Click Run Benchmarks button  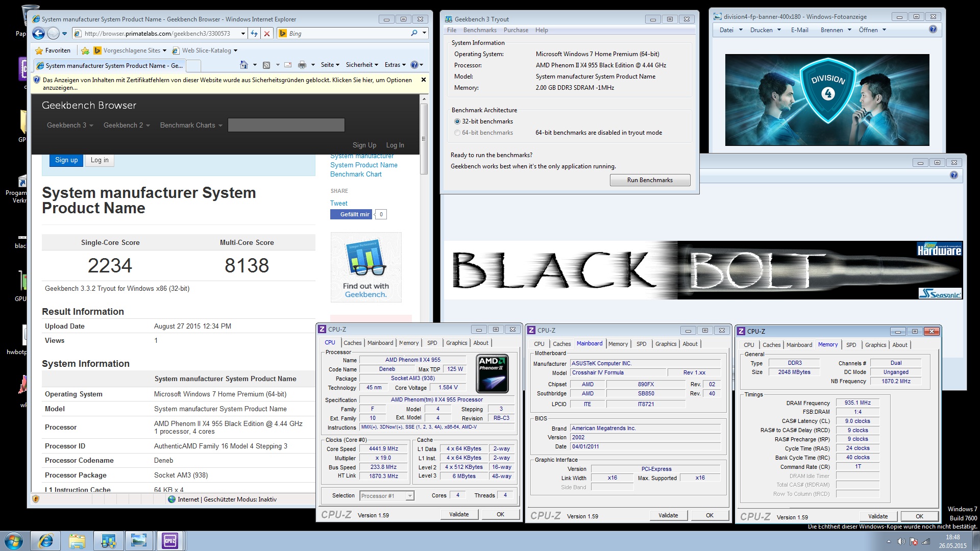pos(650,180)
